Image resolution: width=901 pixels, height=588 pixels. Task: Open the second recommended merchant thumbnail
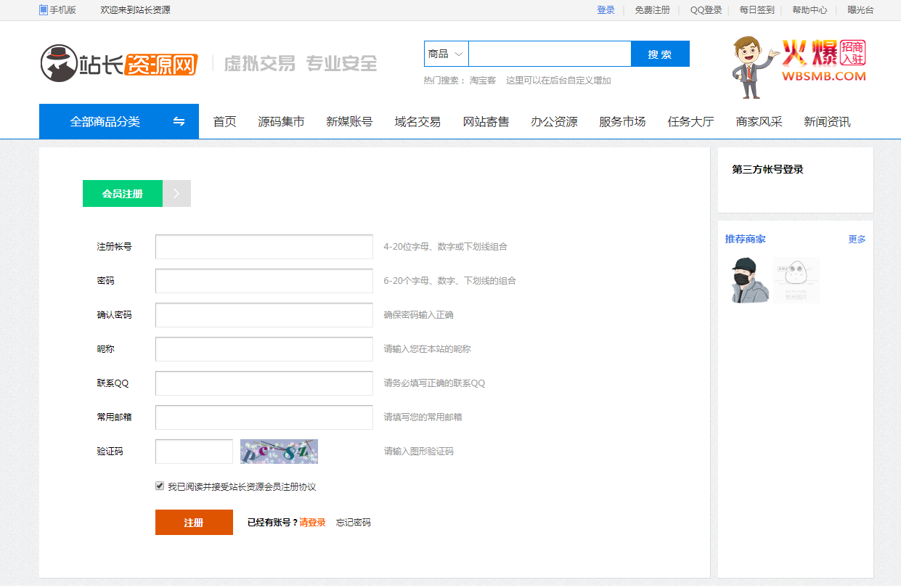pyautogui.click(x=796, y=279)
